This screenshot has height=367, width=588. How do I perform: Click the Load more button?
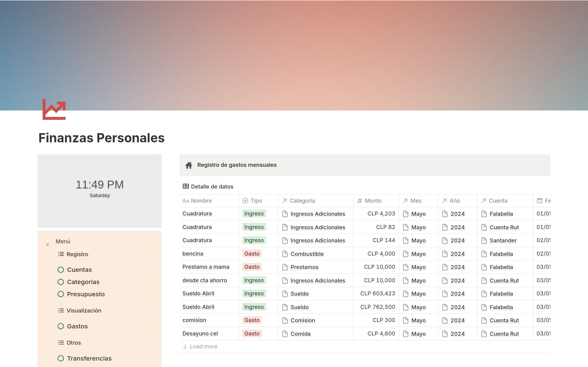pyautogui.click(x=200, y=346)
